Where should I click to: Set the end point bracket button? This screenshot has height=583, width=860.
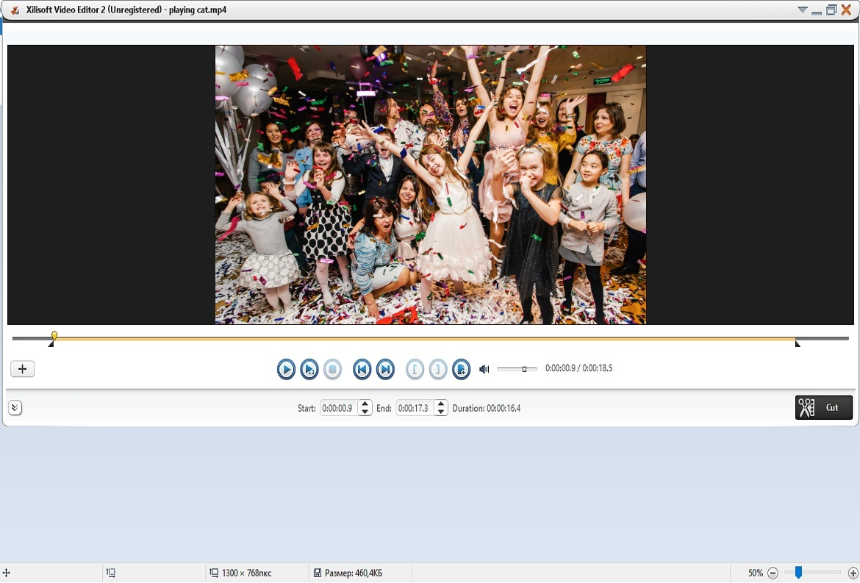tap(438, 369)
